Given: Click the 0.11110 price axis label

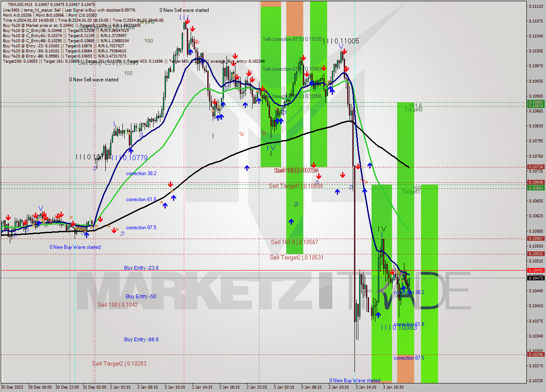Looking at the screenshot, I should pyautogui.click(x=536, y=6).
